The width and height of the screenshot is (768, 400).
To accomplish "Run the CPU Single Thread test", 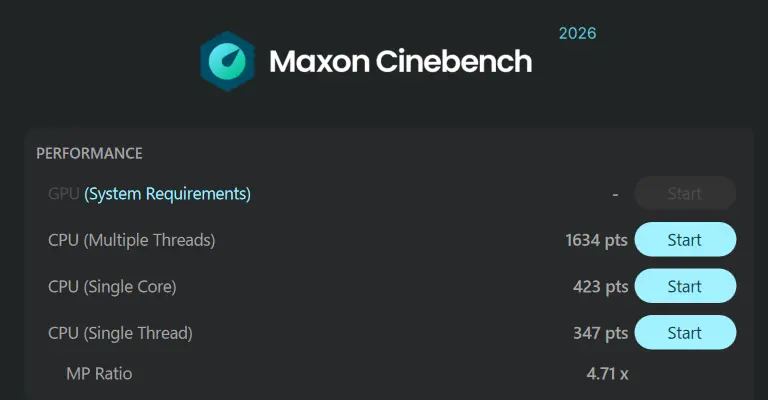I will pyautogui.click(x=685, y=333).
